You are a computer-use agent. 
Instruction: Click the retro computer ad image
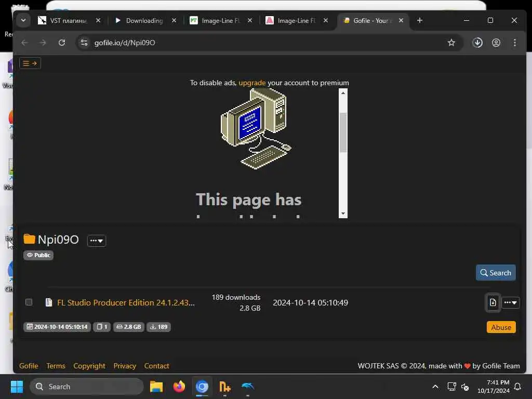coord(256,128)
